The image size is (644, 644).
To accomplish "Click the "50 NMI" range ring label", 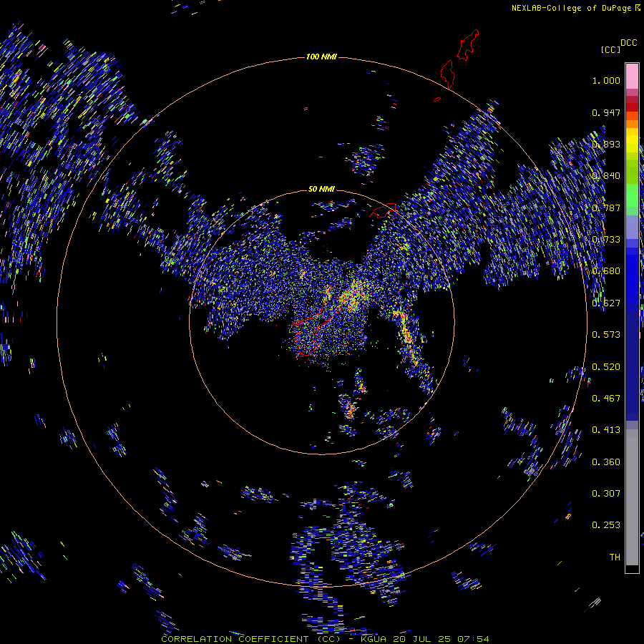I will coord(321,189).
